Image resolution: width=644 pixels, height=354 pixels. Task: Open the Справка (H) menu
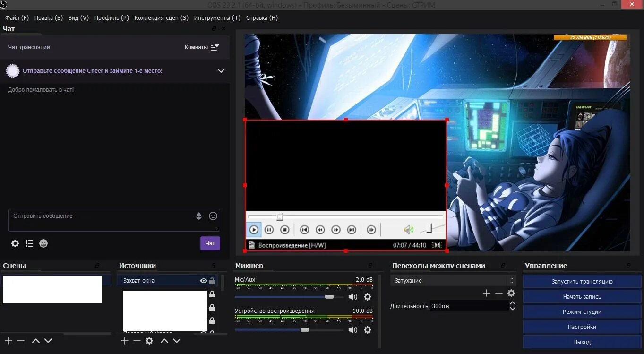(x=262, y=18)
